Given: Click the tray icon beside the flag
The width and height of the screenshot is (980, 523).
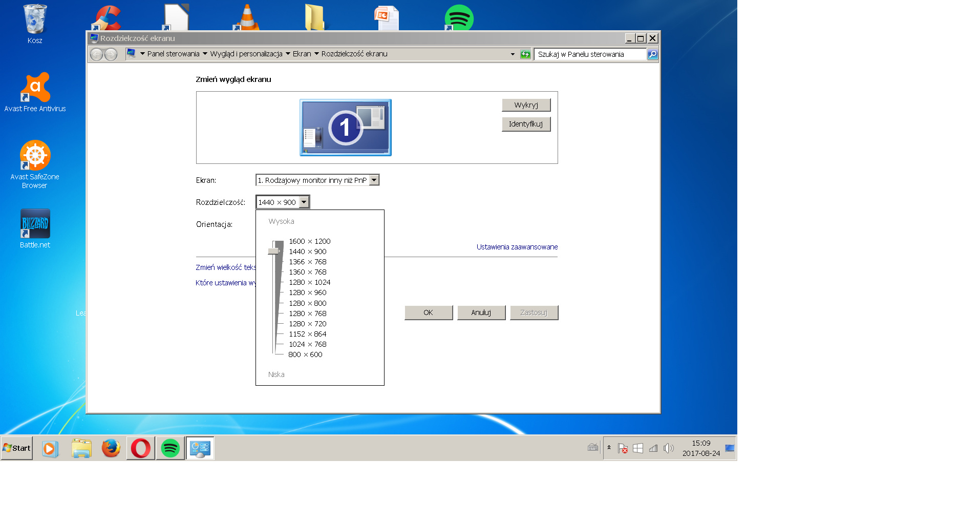Looking at the screenshot, I should point(638,448).
